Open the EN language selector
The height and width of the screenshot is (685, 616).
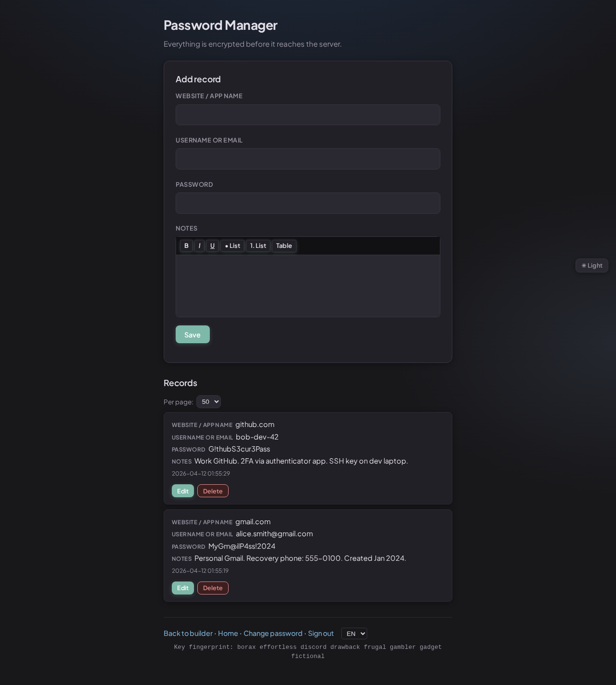click(x=354, y=633)
